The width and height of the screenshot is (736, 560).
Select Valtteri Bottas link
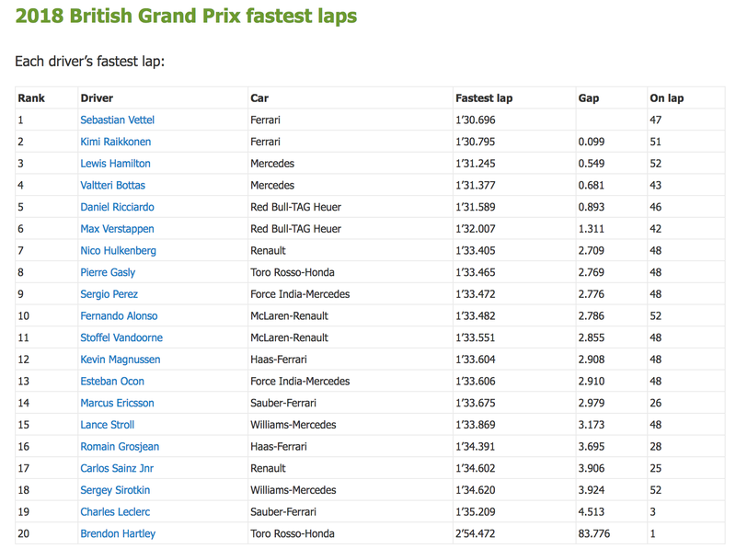(x=112, y=185)
